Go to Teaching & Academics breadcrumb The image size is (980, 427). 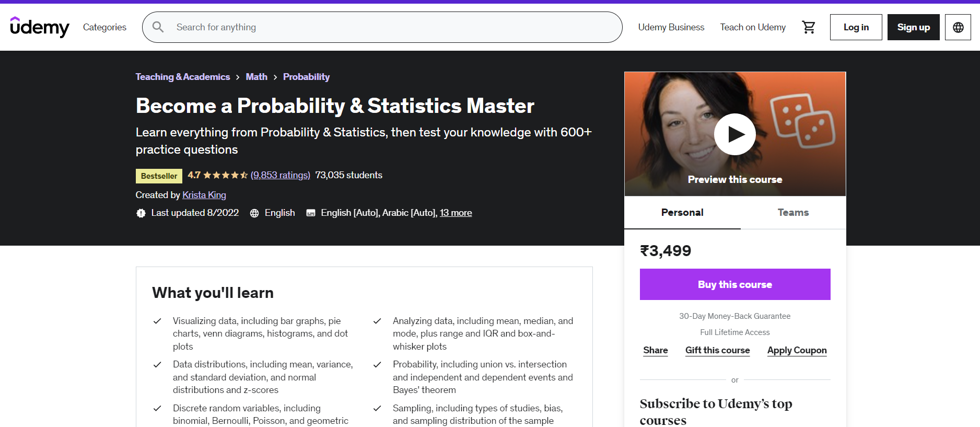[x=183, y=77]
